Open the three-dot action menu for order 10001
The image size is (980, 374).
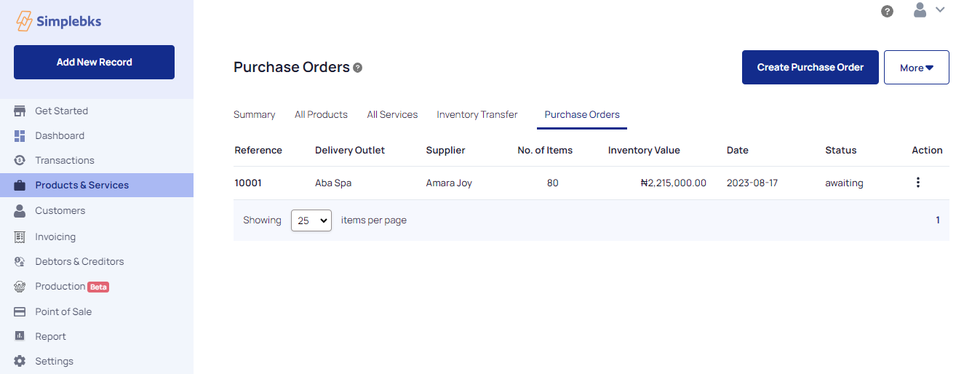point(918,183)
